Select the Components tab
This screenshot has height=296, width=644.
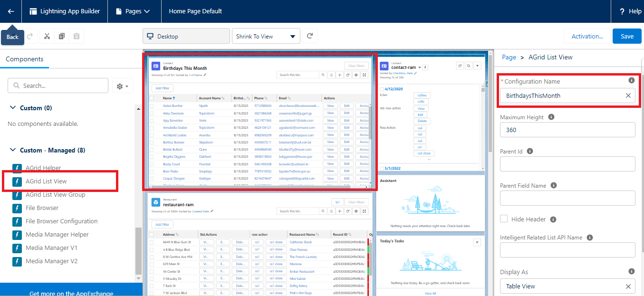(24, 59)
